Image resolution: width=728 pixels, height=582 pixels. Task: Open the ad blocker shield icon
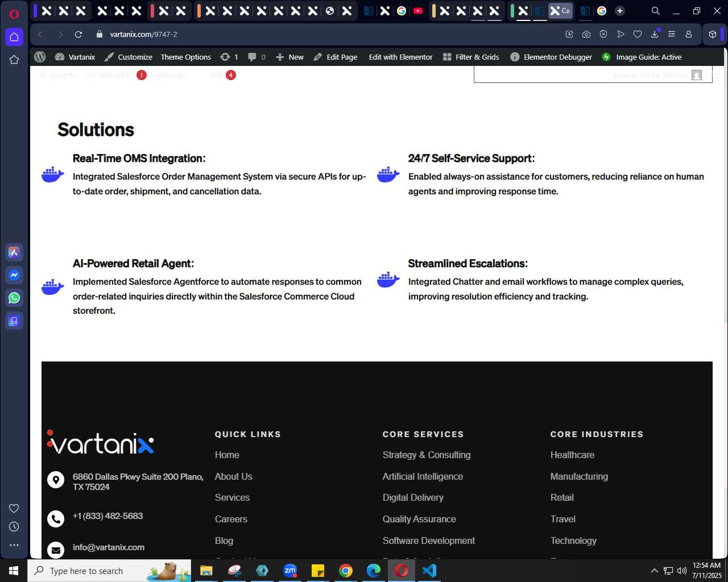point(603,34)
